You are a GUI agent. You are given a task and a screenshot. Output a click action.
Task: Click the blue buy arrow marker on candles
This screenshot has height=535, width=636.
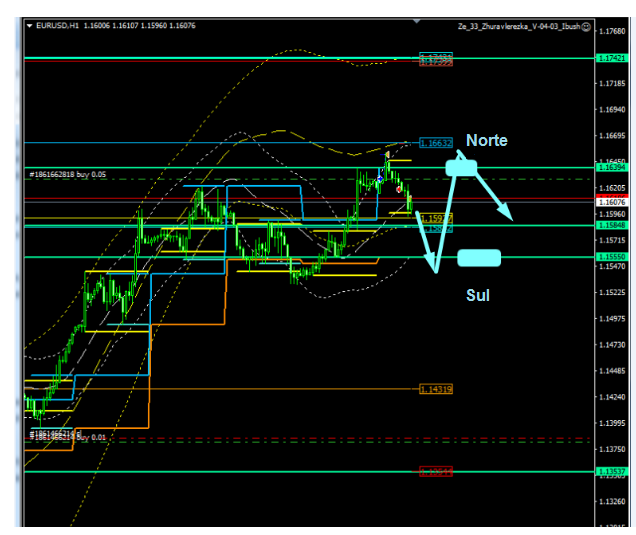click(379, 179)
